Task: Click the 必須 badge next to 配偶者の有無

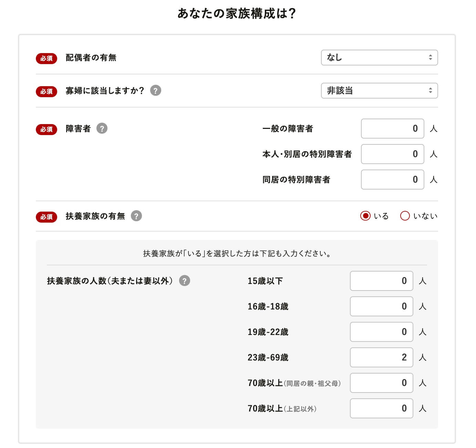Action: click(46, 59)
